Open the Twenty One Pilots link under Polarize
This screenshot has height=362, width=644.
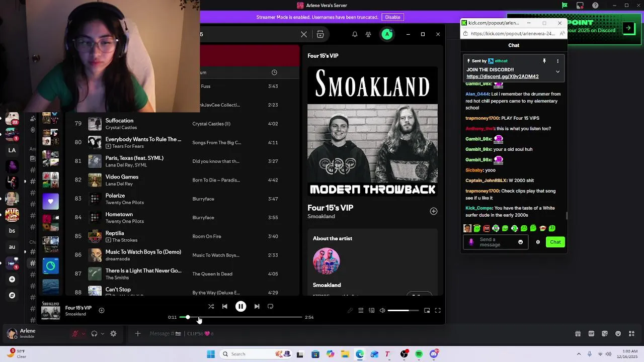click(124, 203)
